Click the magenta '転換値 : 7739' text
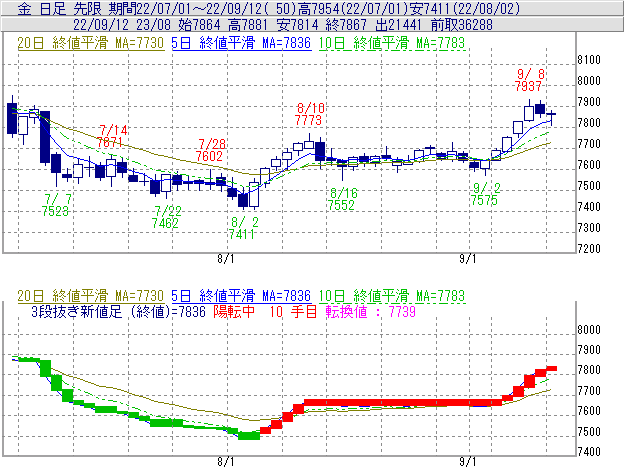Viewport: 624px width, 475px height. (x=370, y=311)
